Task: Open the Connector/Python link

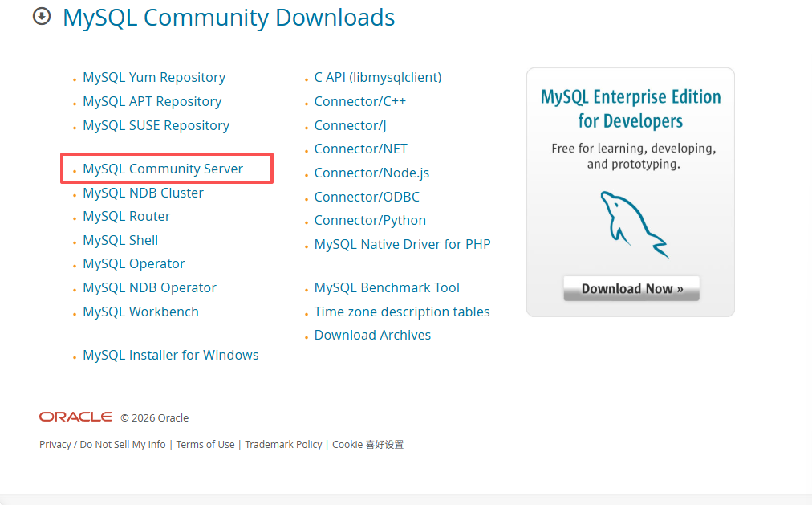Action: 370,220
